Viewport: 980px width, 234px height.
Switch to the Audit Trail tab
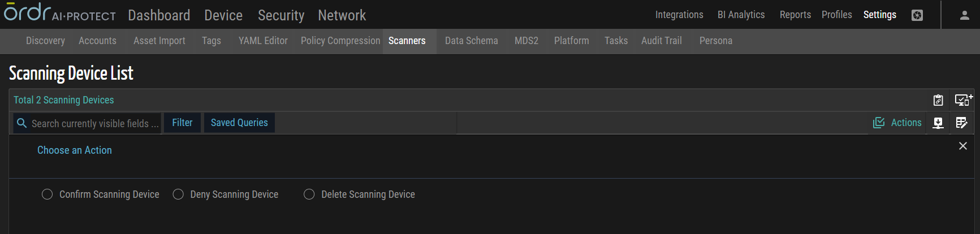pyautogui.click(x=661, y=41)
